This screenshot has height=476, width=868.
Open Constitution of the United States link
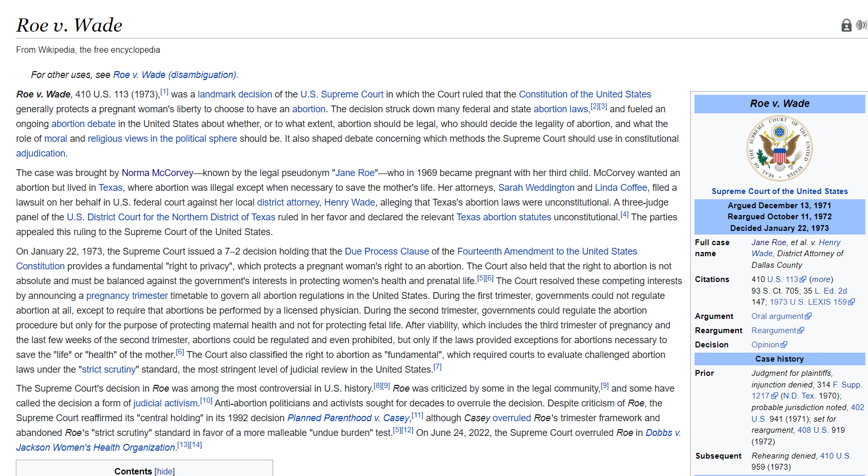tap(585, 94)
